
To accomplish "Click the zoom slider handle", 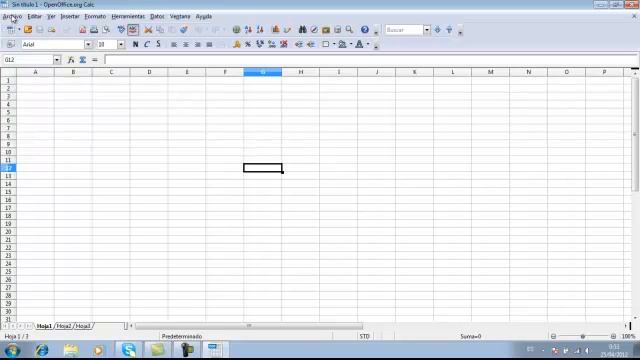I will pyautogui.click(x=583, y=336).
